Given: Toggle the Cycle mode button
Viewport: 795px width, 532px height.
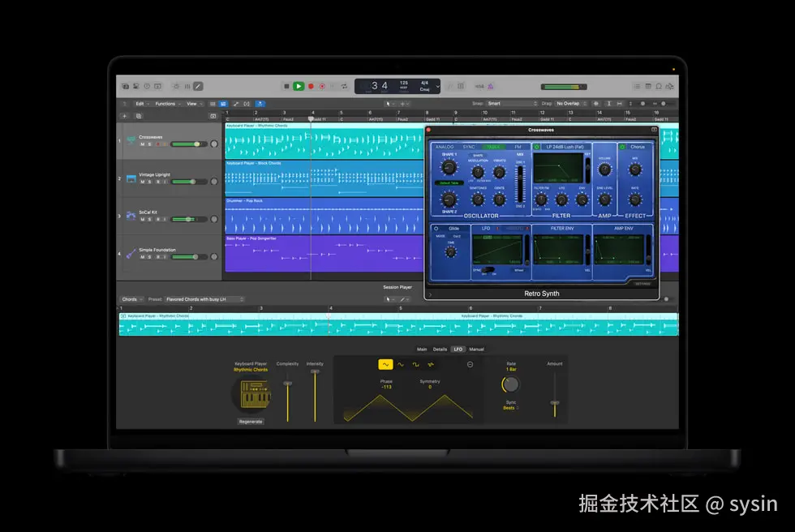Looking at the screenshot, I should click(x=344, y=87).
